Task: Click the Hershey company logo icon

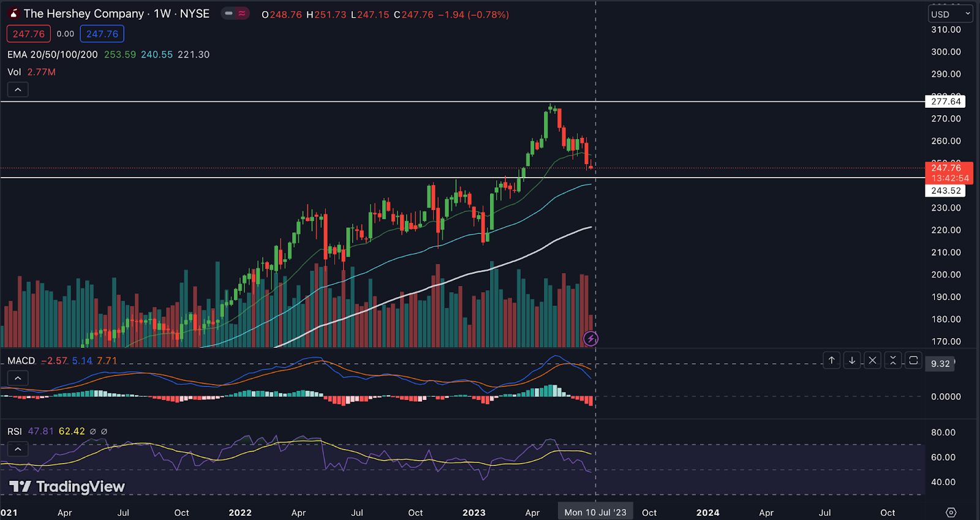Action: pos(13,13)
